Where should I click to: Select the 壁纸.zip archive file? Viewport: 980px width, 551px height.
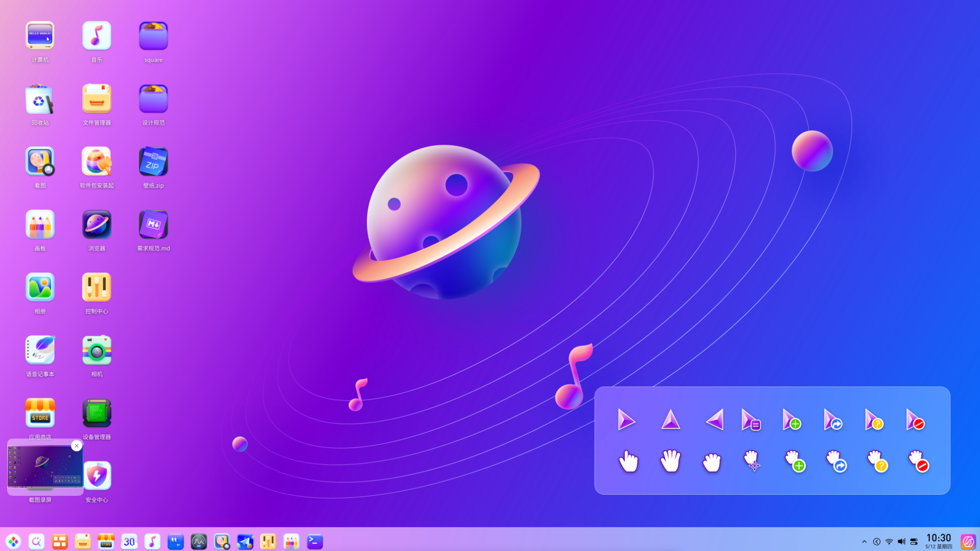(x=153, y=162)
